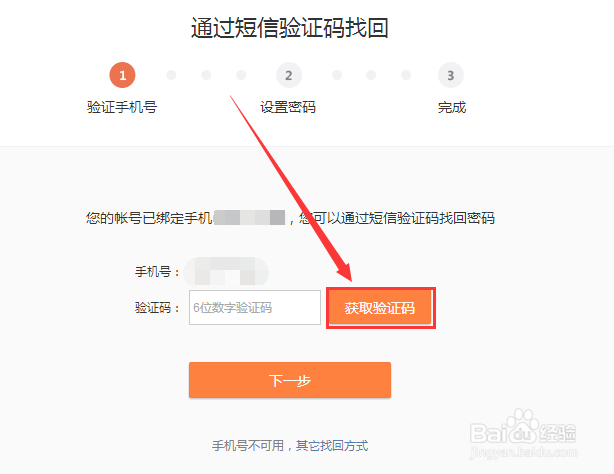Click the step 3 circle icon
614x474 pixels.
tap(451, 75)
